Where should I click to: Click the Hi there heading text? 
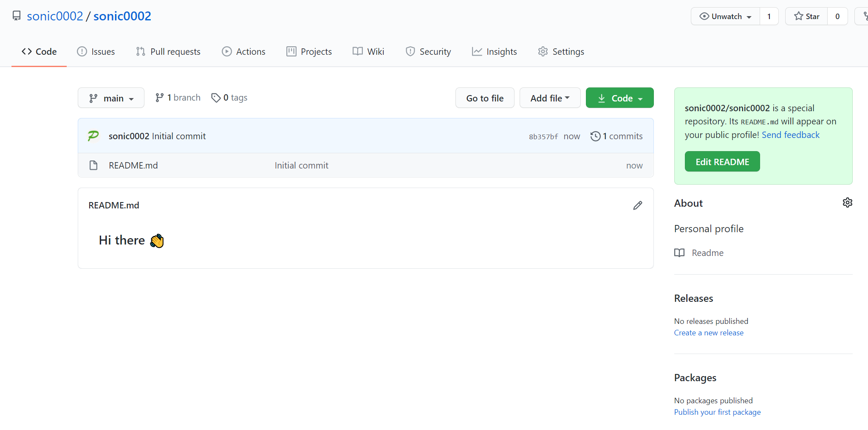131,240
